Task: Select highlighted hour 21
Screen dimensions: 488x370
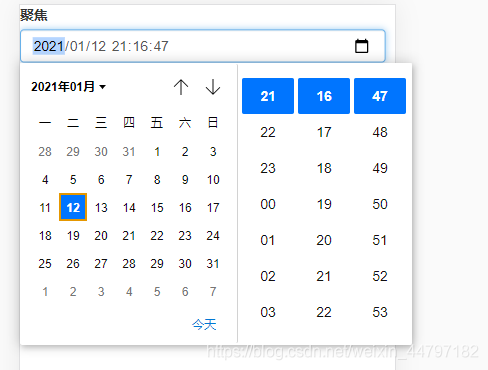Action: point(268,96)
